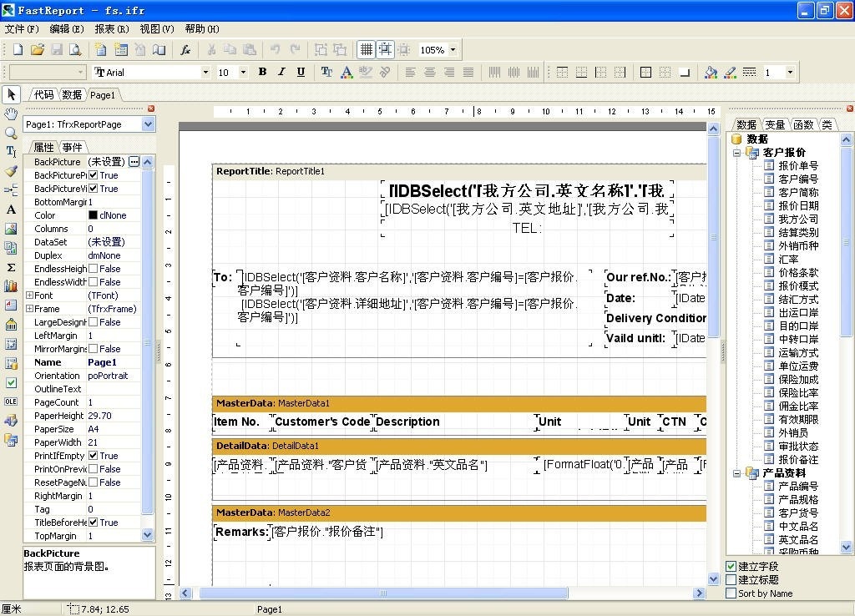Image resolution: width=855 pixels, height=616 pixels.
Task: Insert a Chart object tool
Action: (11, 285)
